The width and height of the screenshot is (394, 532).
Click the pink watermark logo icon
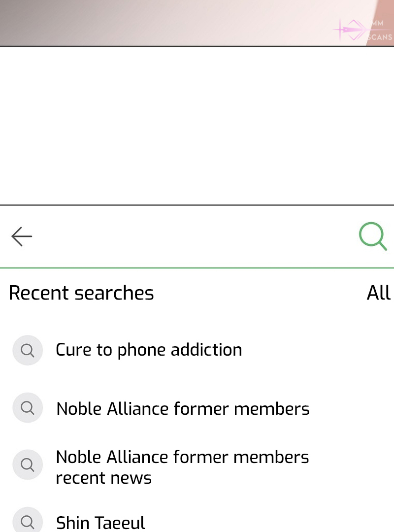click(x=351, y=31)
